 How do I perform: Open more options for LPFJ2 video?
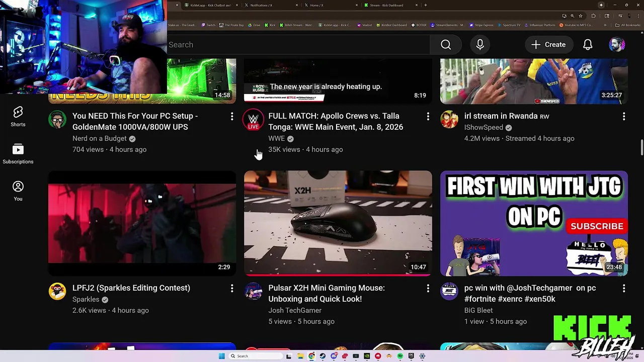tap(232, 289)
